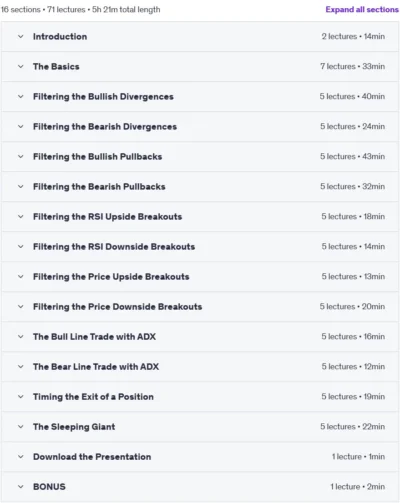Click chevron for Price Downside Breakouts
Viewport: 400px width, 503px height.
(x=21, y=306)
